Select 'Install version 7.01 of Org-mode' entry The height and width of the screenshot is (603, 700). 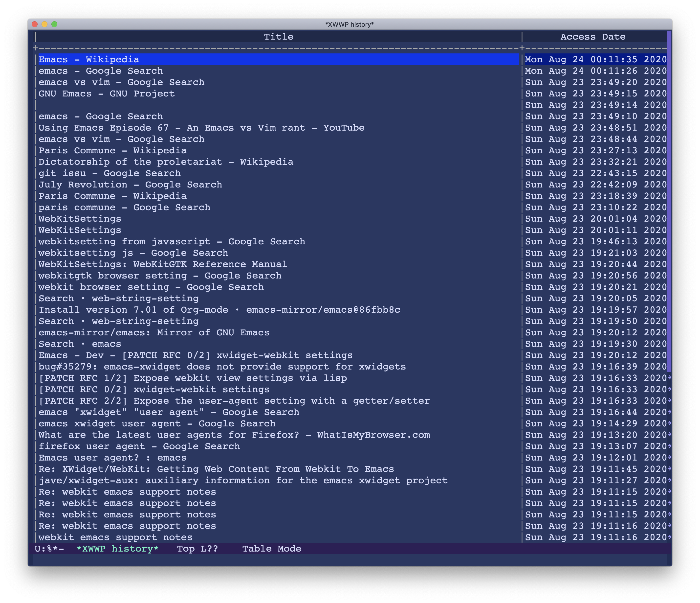pyautogui.click(x=219, y=310)
